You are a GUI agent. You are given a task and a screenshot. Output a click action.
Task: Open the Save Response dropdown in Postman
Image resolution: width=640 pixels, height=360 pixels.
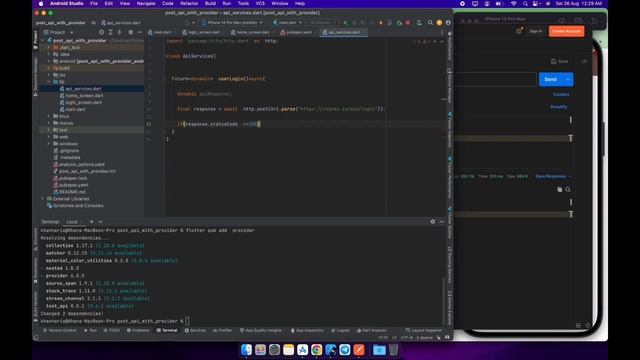coord(553,176)
